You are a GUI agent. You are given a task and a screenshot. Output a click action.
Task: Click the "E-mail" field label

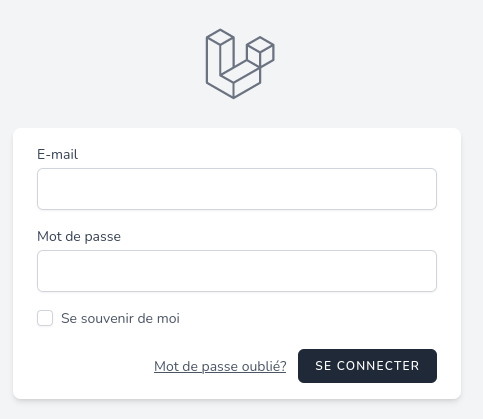57,154
